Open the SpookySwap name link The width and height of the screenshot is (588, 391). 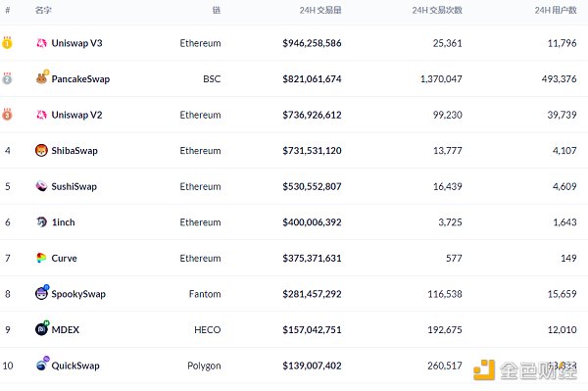[x=78, y=294]
